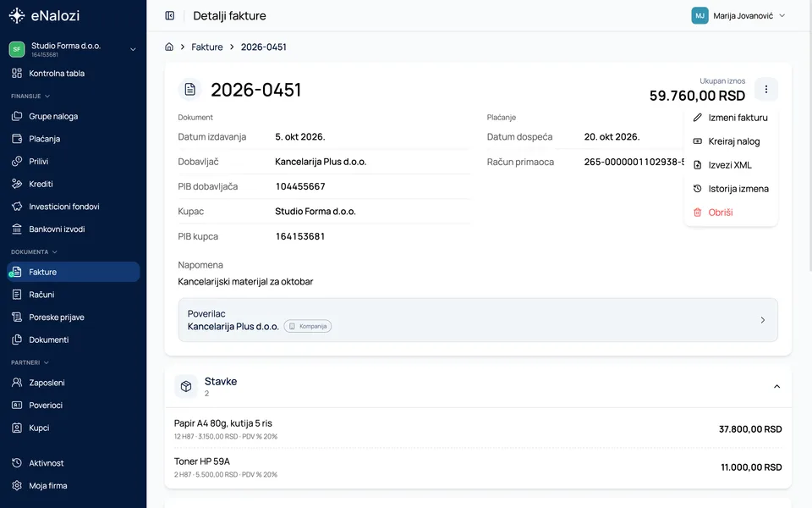The width and height of the screenshot is (812, 508).
Task: Click the 2026-0451 breadcrumb
Action: click(x=264, y=47)
